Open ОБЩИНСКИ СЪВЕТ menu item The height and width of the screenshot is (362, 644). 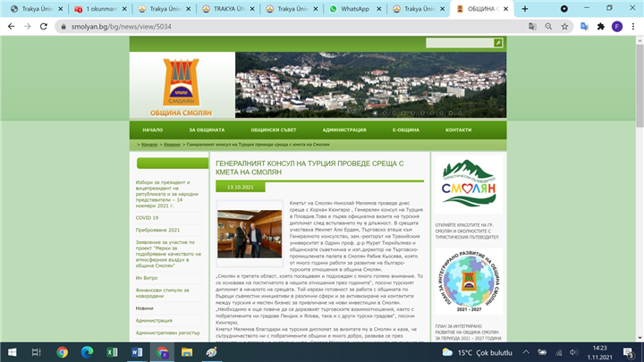(274, 130)
